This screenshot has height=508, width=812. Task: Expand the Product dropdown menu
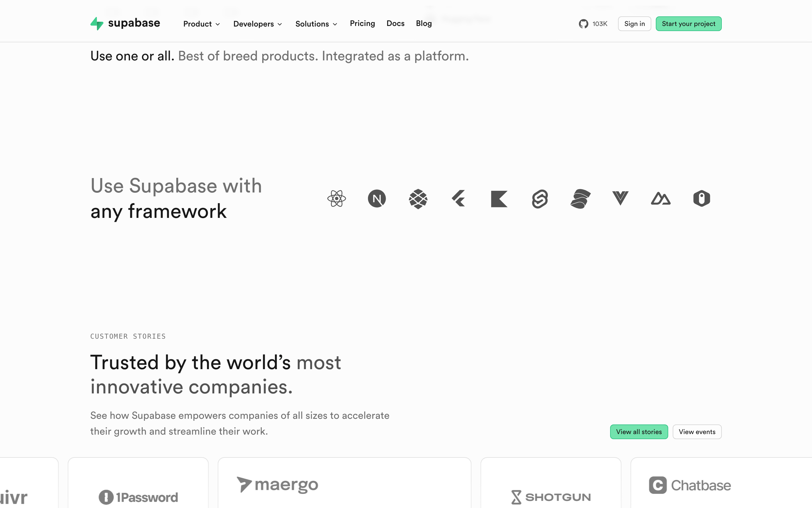tap(202, 24)
